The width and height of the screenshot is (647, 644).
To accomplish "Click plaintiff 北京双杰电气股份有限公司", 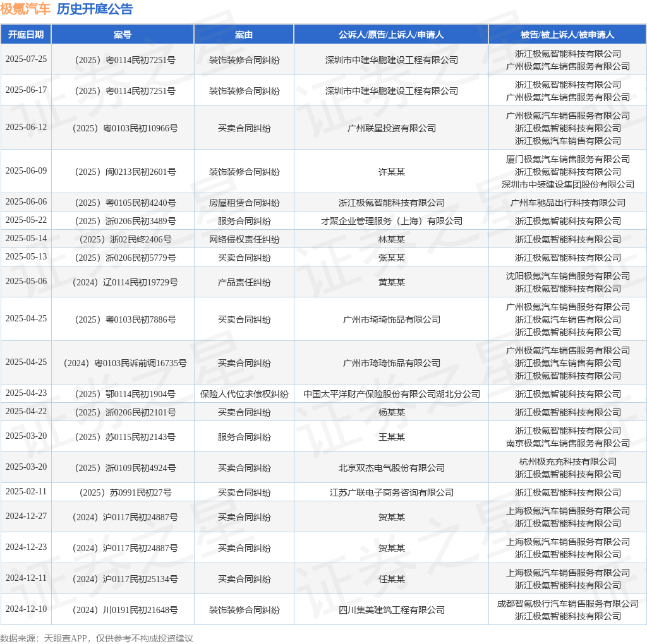I will click(391, 468).
